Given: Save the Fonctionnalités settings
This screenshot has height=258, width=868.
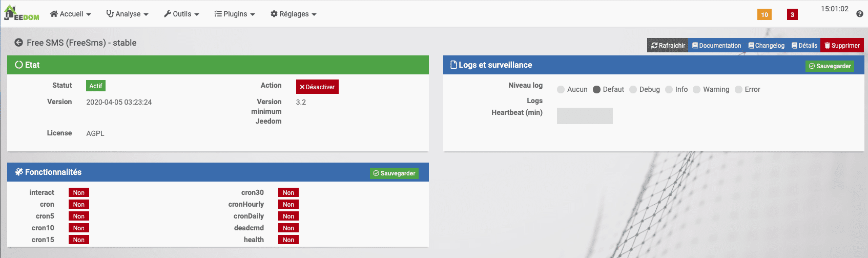Looking at the screenshot, I should [394, 173].
